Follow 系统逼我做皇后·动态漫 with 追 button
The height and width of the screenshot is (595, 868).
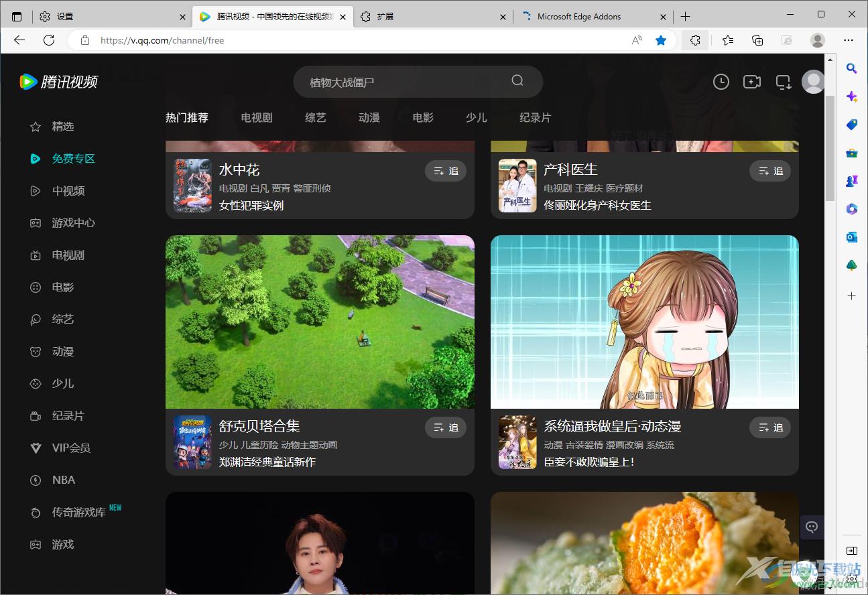click(770, 427)
